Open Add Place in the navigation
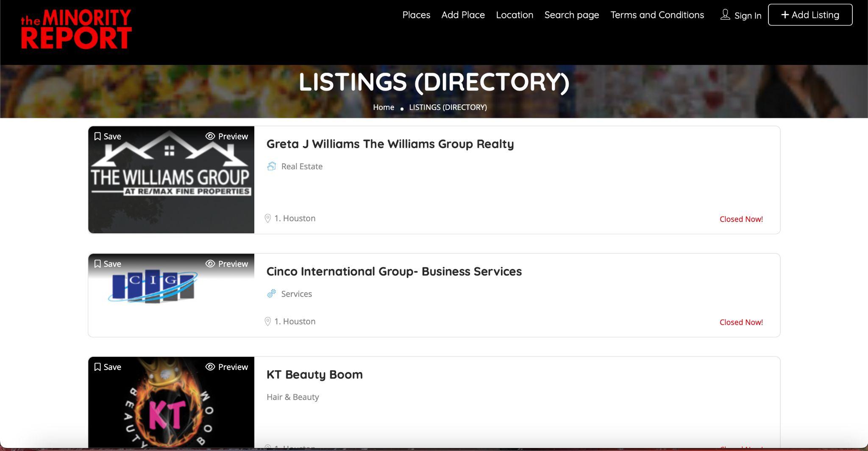This screenshot has height=451, width=868. 463,15
